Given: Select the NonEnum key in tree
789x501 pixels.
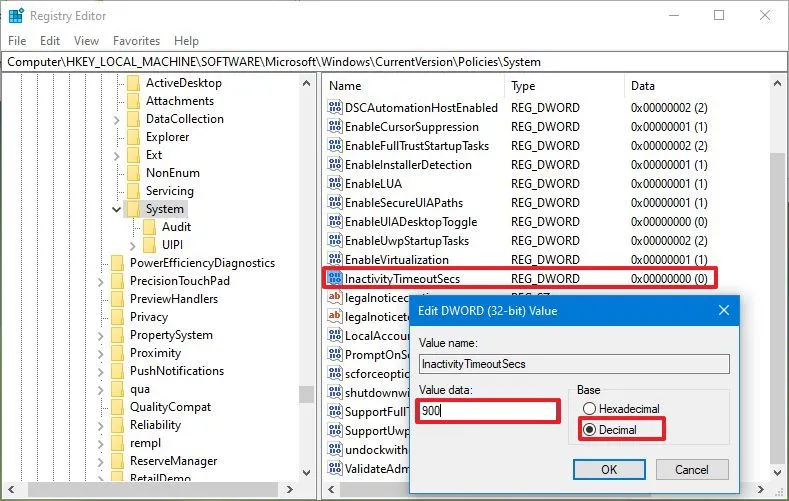Looking at the screenshot, I should coord(173,173).
